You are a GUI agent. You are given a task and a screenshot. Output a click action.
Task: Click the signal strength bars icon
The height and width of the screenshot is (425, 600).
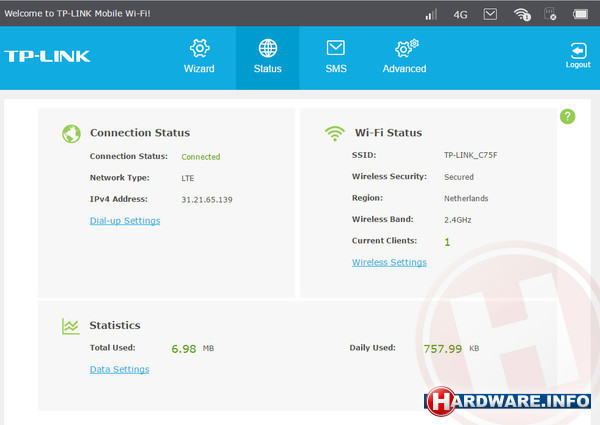431,15
